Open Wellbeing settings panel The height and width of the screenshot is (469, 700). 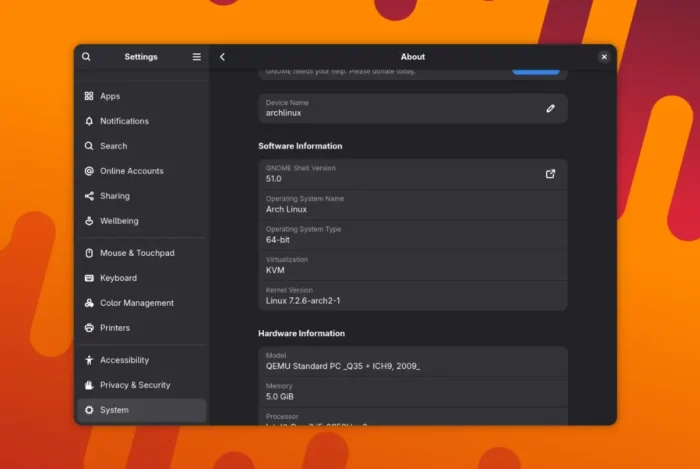[142, 221]
